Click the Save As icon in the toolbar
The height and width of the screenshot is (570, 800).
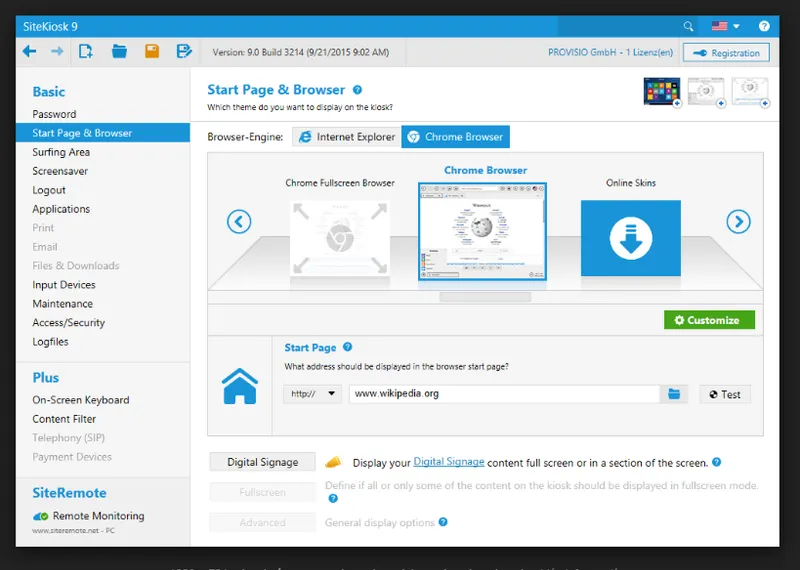[184, 51]
